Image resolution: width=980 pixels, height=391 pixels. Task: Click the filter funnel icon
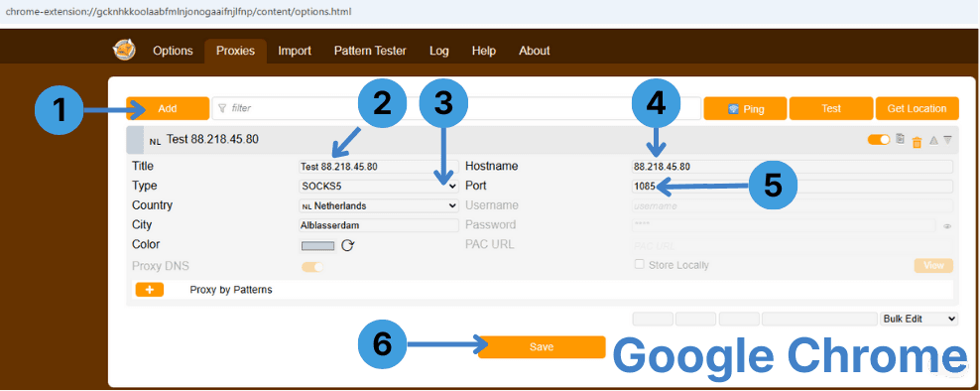coord(222,108)
